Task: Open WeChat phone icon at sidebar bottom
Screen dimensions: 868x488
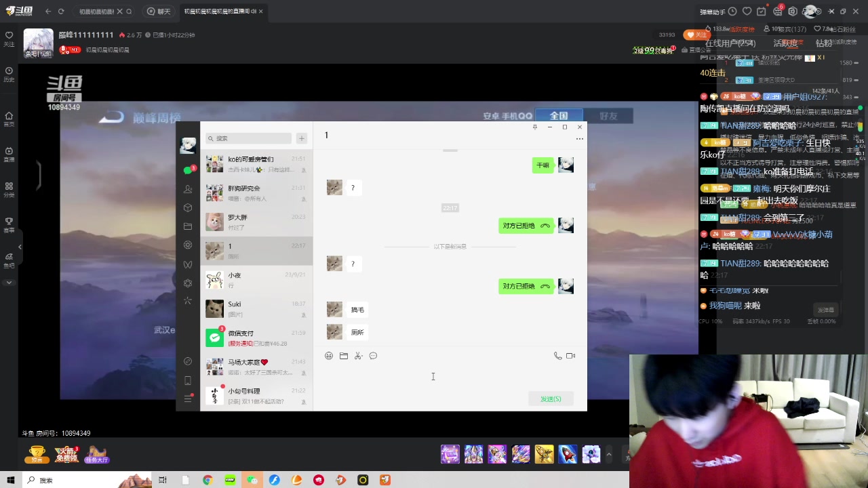Action: pos(188,380)
